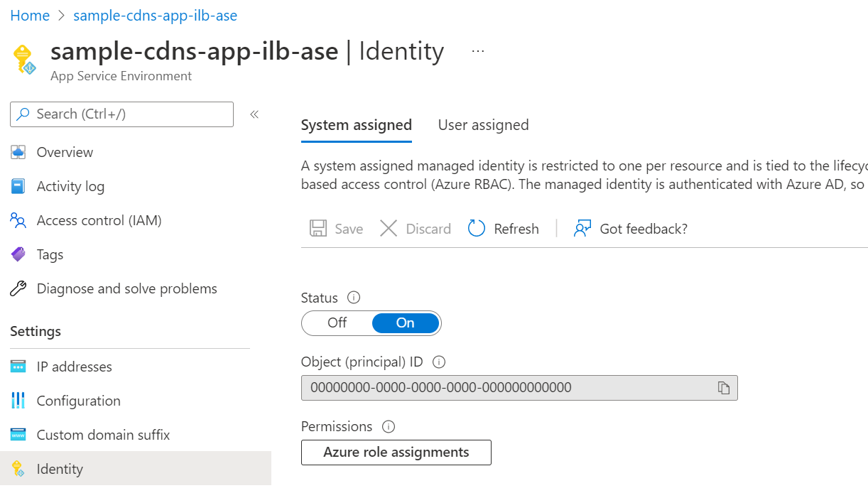Open the ellipsis more options menu
The height and width of the screenshot is (493, 868).
click(x=478, y=51)
